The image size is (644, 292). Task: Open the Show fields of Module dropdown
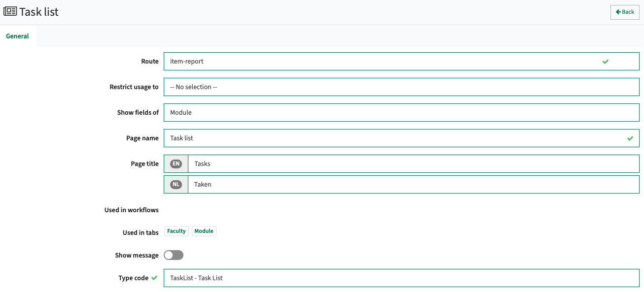401,113
